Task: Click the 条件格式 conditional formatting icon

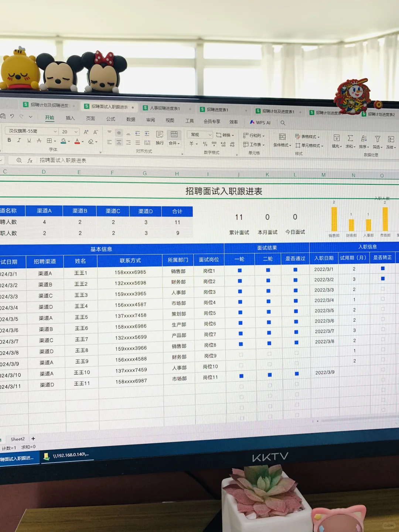Action: tap(282, 139)
